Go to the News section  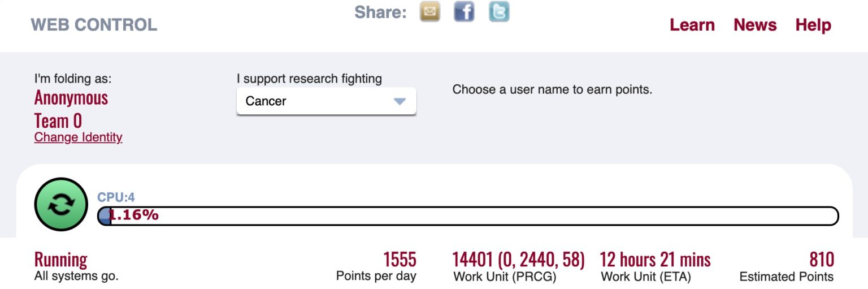(755, 25)
